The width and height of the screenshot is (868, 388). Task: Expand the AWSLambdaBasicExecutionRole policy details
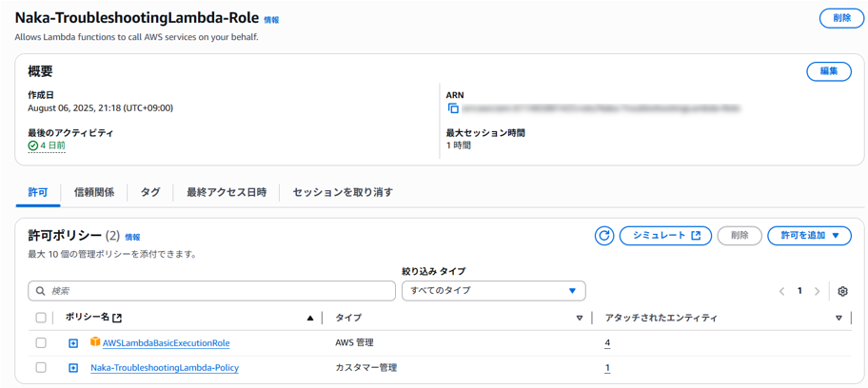coord(73,343)
